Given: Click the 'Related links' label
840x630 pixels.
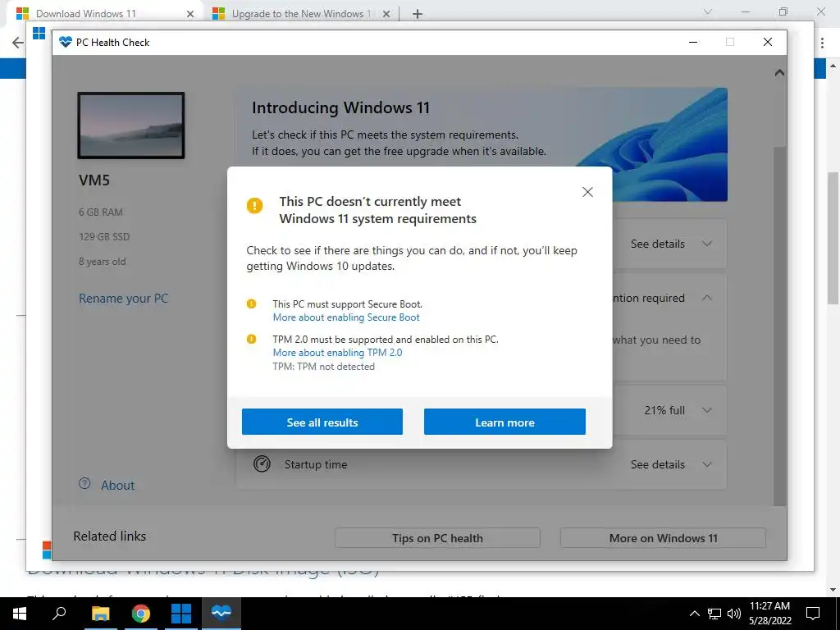Looking at the screenshot, I should point(110,536).
